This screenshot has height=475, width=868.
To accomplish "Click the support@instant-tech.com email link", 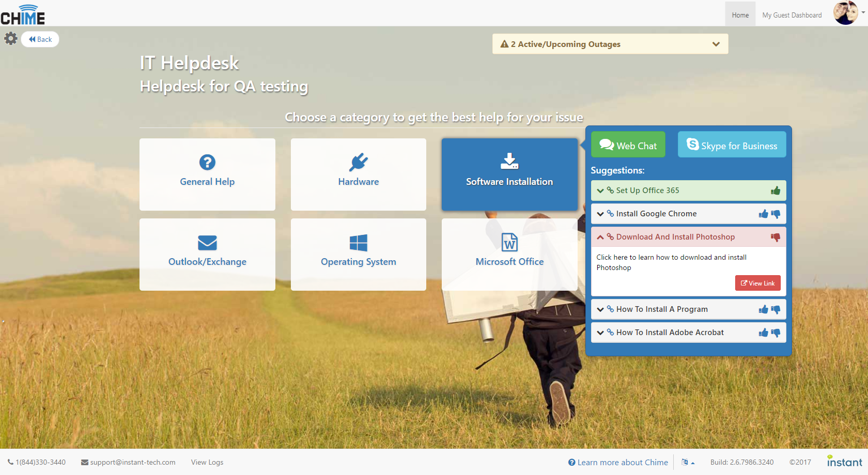I will tap(128, 462).
